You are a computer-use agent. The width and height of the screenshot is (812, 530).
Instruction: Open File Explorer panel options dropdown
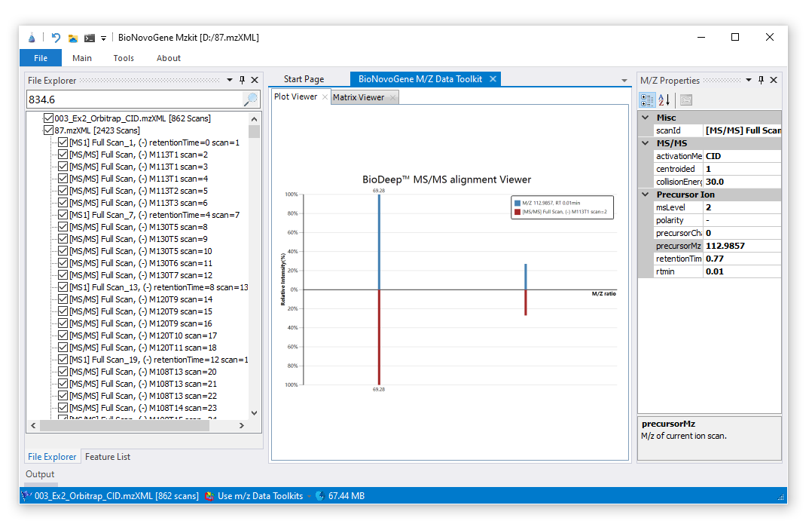[x=230, y=80]
